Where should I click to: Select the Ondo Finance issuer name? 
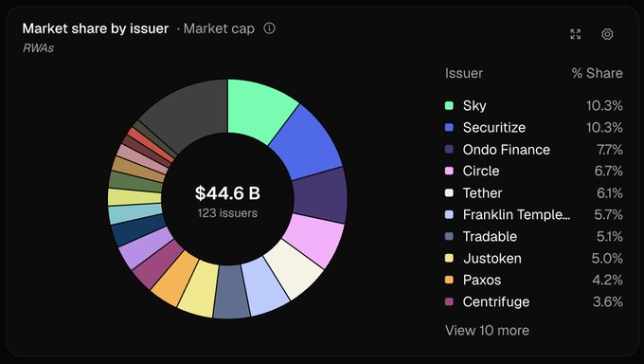(507, 150)
